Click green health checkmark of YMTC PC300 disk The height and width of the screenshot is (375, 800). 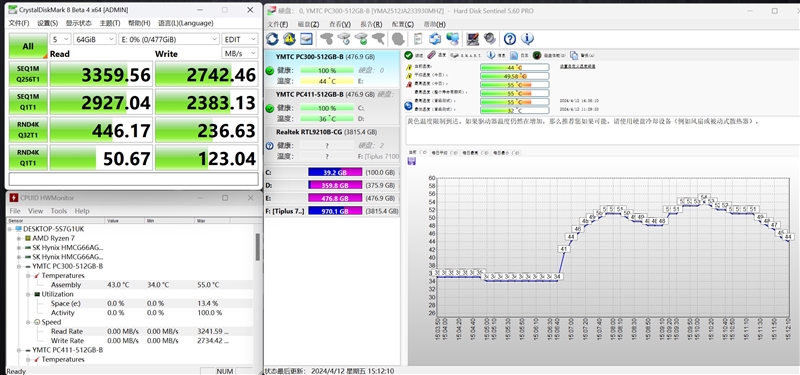[270, 70]
